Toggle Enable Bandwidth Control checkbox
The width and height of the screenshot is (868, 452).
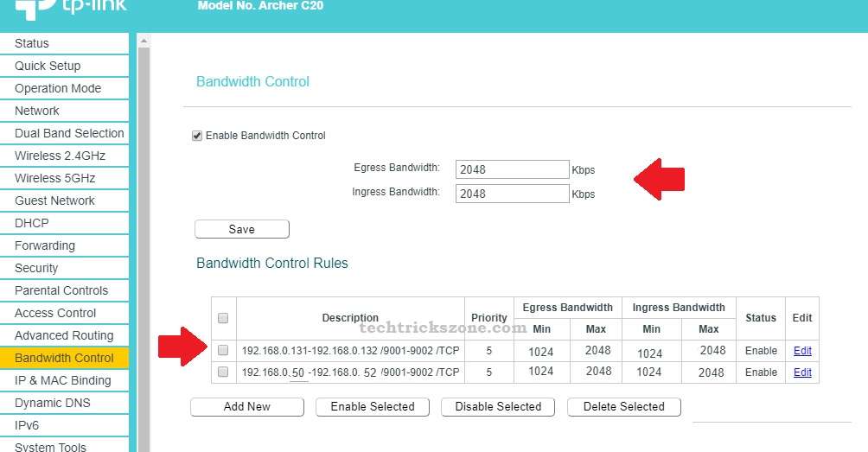(x=197, y=136)
